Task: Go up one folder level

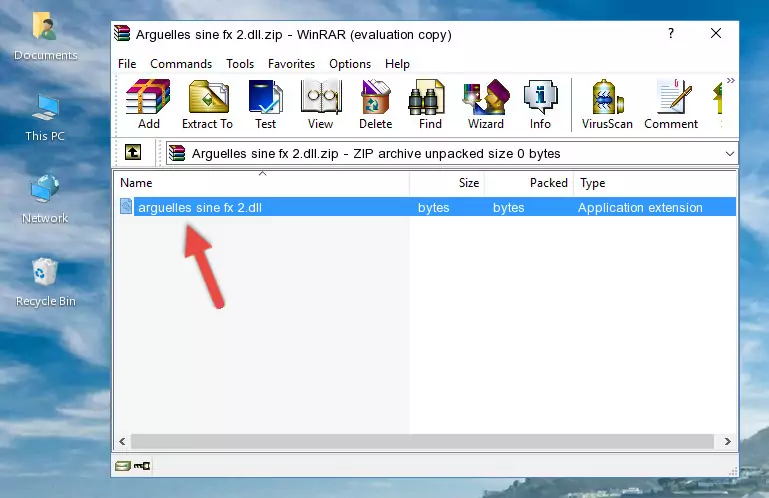Action: 133,153
